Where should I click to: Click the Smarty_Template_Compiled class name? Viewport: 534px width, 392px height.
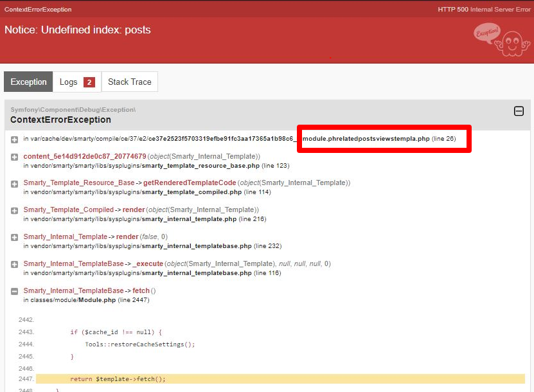coord(69,209)
